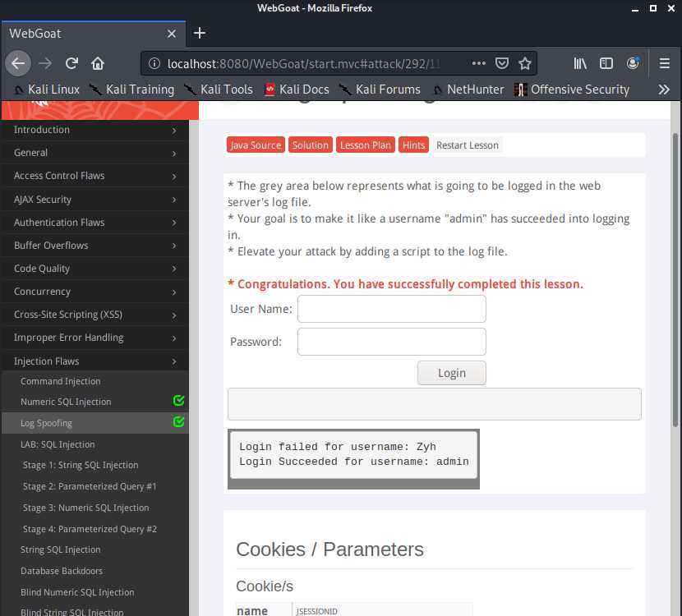Click the User Name input field

point(391,309)
